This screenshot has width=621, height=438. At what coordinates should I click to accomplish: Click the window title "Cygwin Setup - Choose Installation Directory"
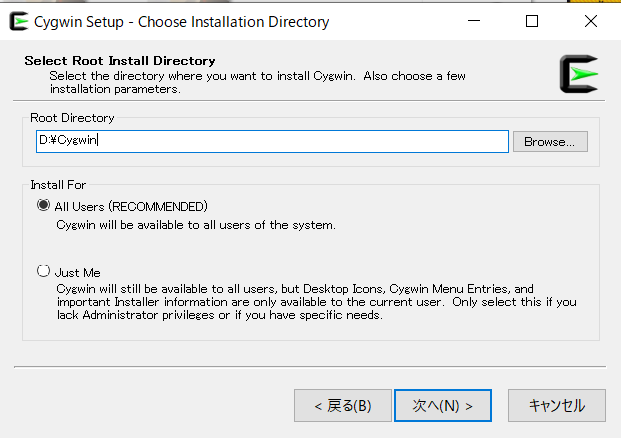182,21
